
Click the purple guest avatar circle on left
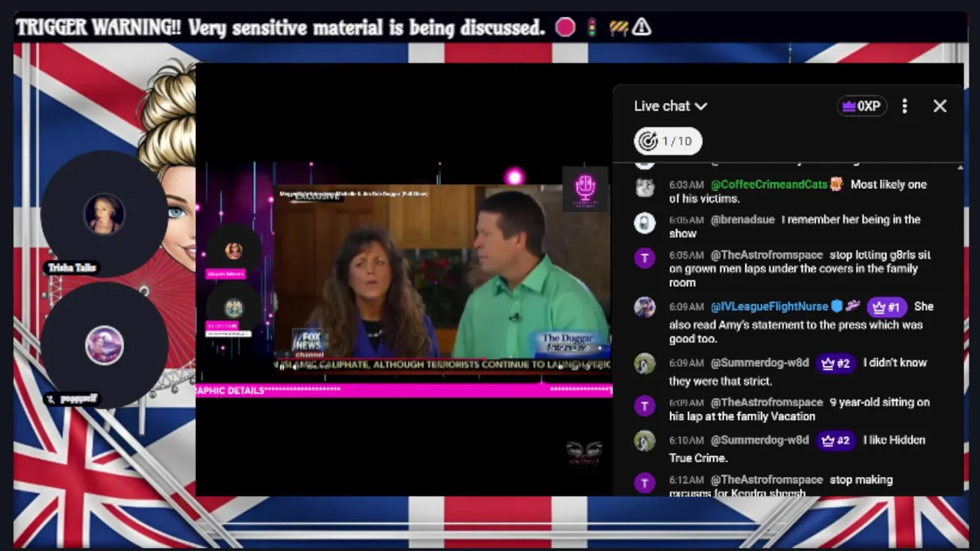click(104, 344)
